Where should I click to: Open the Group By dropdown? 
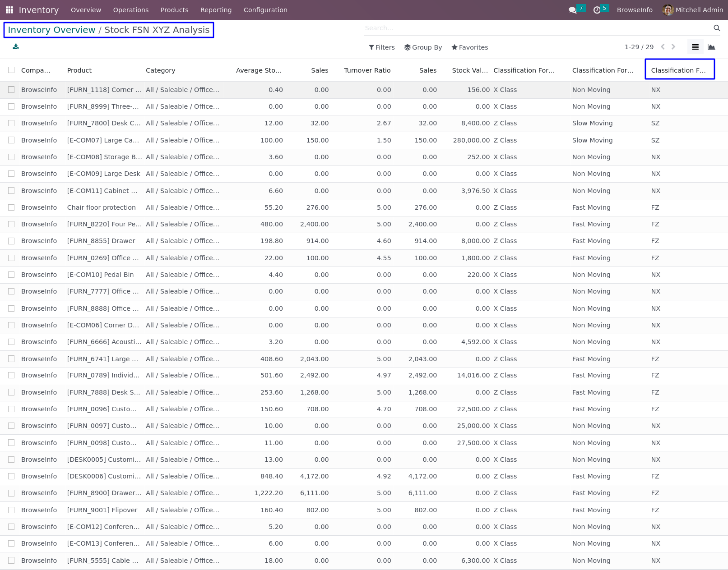(x=423, y=47)
